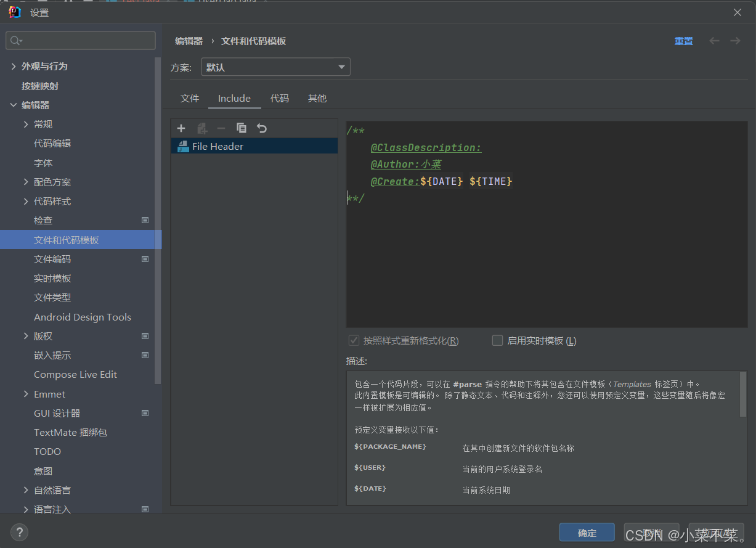The image size is (756, 548).
Task: Expand the 配色方案 node
Action: click(26, 182)
